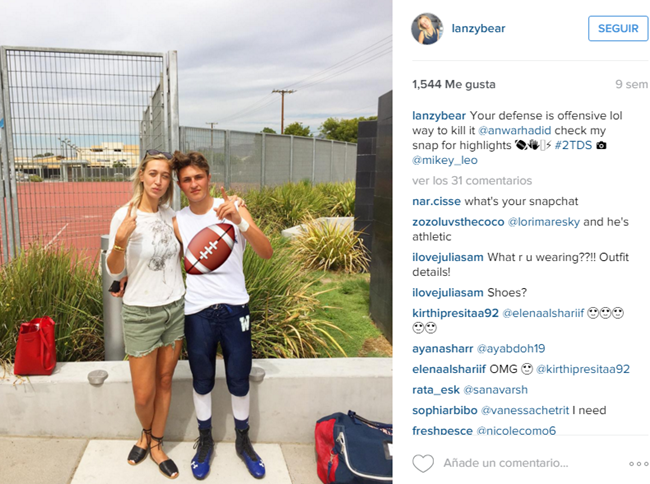650x484 pixels.
Task: Open sophiarbibo's profile
Action: [445, 410]
